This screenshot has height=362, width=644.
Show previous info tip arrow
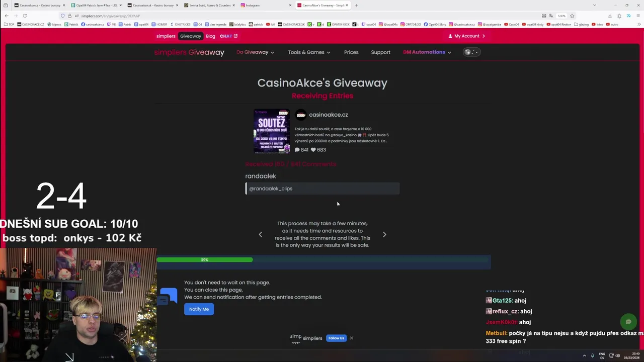(x=260, y=234)
